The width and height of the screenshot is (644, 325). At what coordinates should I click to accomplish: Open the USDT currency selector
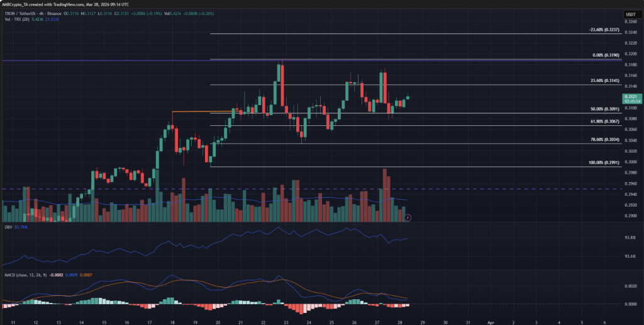(631, 14)
